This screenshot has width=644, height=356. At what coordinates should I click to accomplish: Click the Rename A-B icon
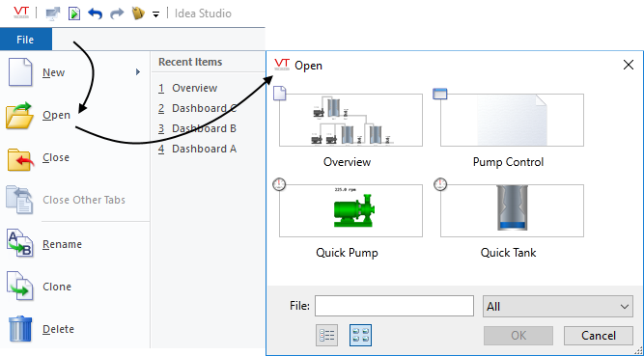[x=19, y=243]
